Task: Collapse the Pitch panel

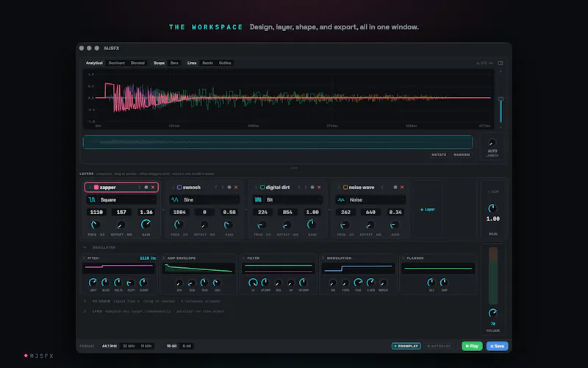Action: click(84, 258)
